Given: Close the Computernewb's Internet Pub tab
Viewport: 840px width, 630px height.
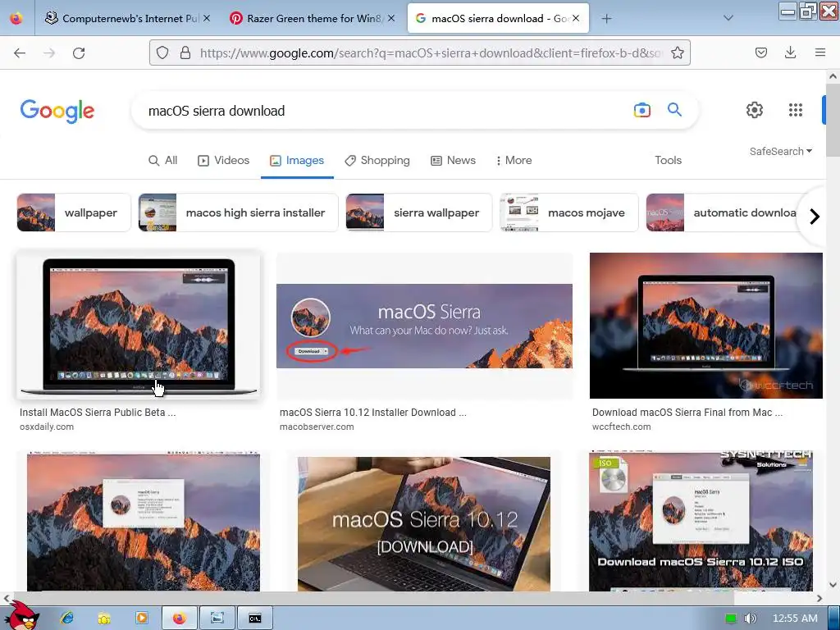Looking at the screenshot, I should pos(207,18).
